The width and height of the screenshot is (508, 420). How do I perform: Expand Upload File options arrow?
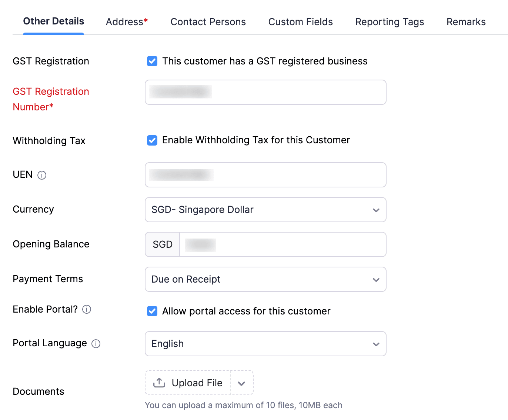click(x=241, y=383)
